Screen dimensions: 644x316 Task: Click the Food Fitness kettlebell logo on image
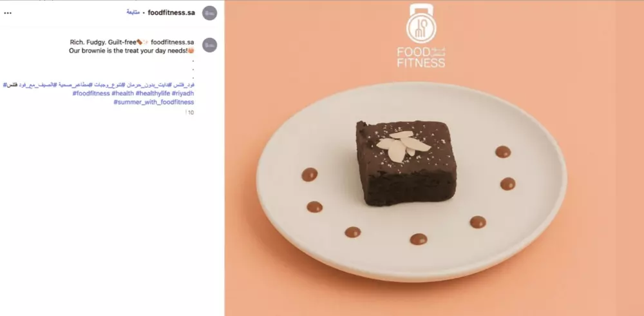(421, 23)
